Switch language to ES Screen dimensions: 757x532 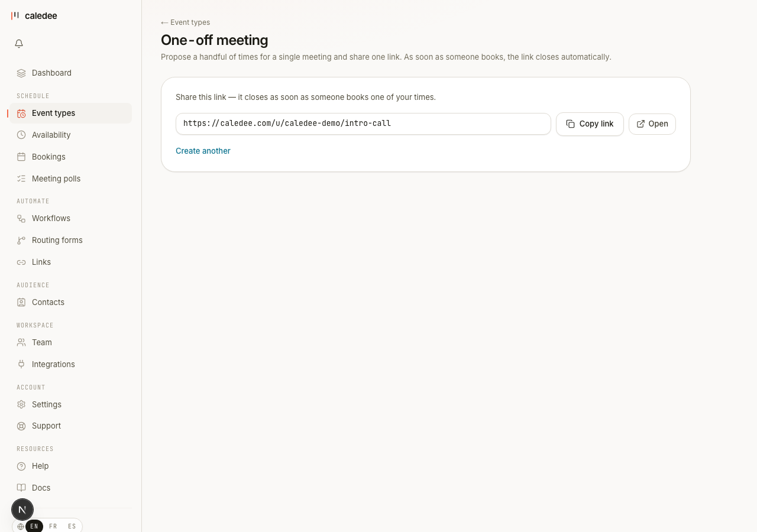point(72,526)
